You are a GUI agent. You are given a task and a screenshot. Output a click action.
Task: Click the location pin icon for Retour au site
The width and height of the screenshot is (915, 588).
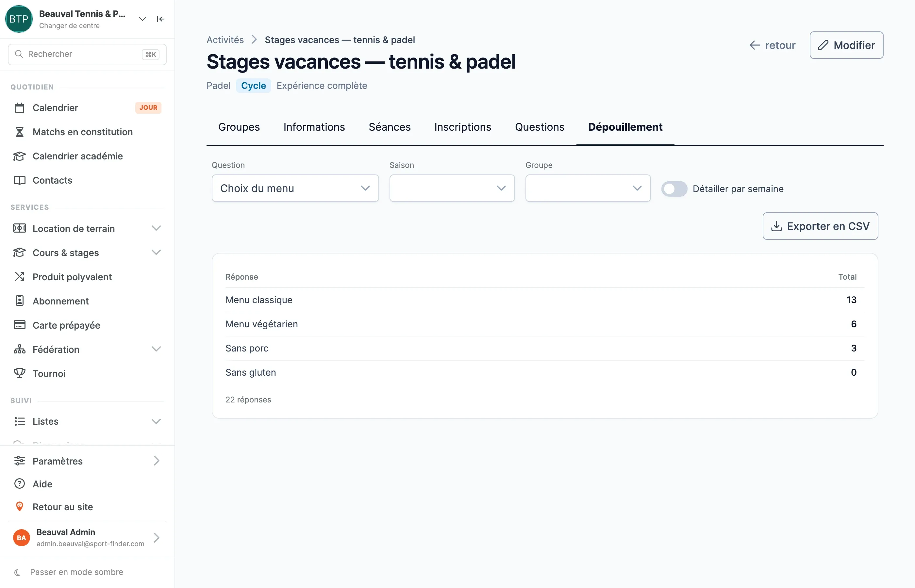pyautogui.click(x=20, y=507)
